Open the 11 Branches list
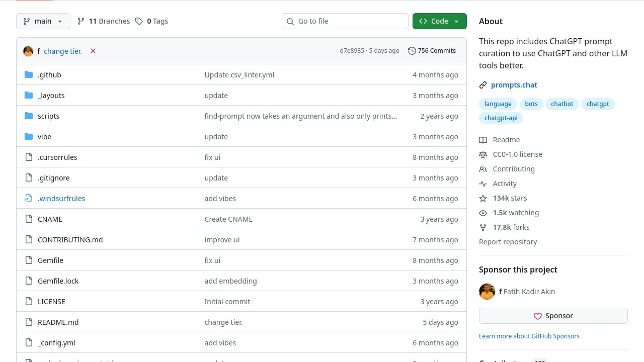The width and height of the screenshot is (644, 362). tap(104, 21)
